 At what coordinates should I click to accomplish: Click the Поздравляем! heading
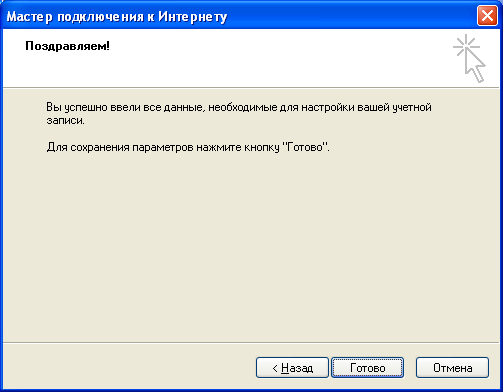pyautogui.click(x=67, y=46)
